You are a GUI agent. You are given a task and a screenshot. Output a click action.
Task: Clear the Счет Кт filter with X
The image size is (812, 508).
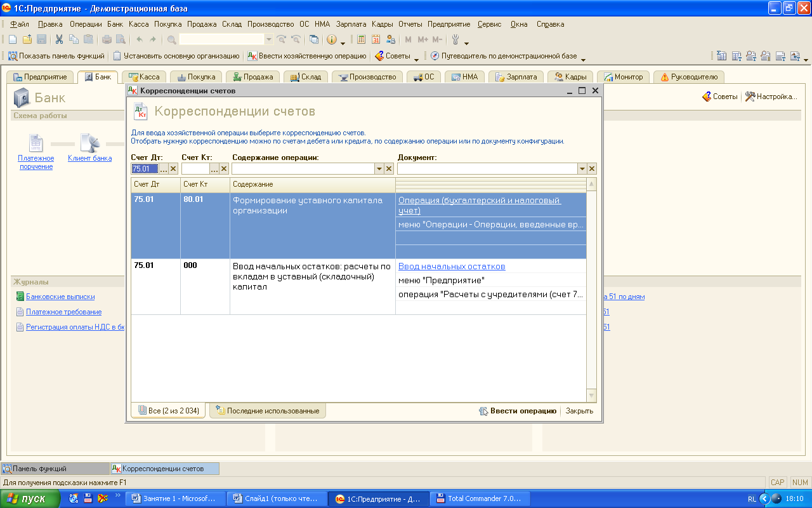[223, 169]
